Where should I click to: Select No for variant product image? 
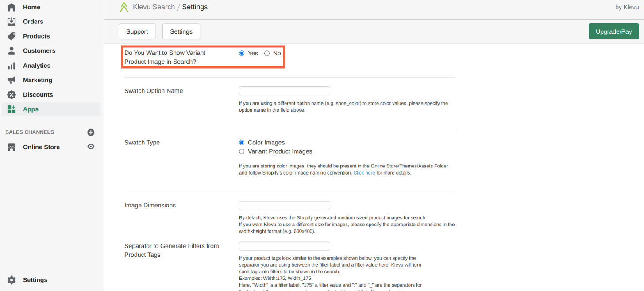[267, 53]
